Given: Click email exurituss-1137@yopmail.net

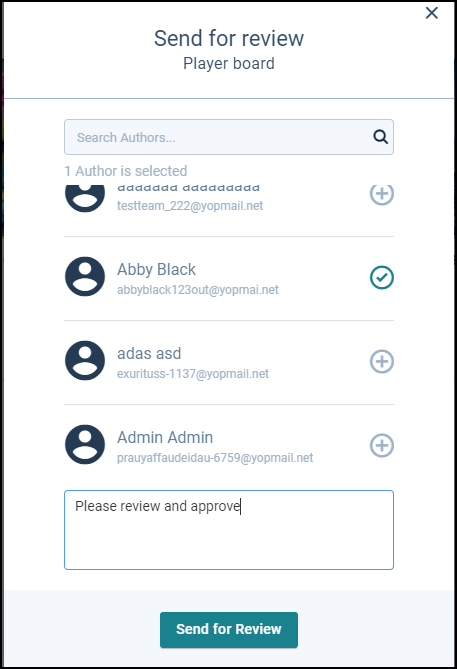Looking at the screenshot, I should pos(193,374).
